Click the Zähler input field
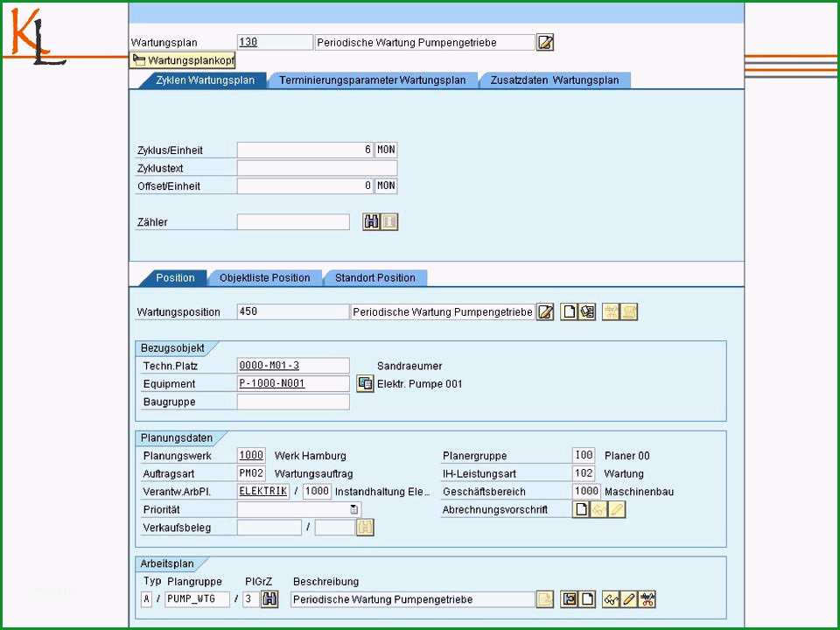 click(x=294, y=221)
